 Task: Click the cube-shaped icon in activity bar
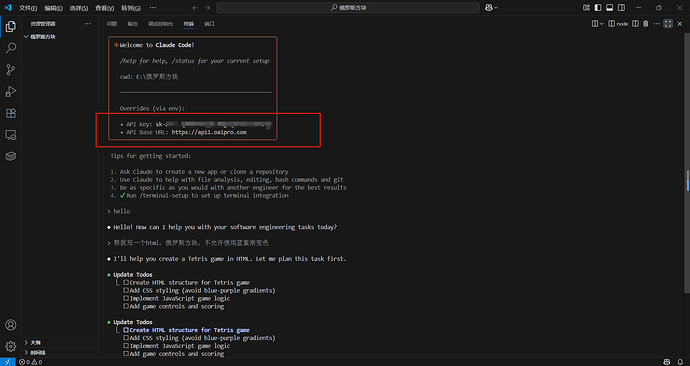coord(11,156)
